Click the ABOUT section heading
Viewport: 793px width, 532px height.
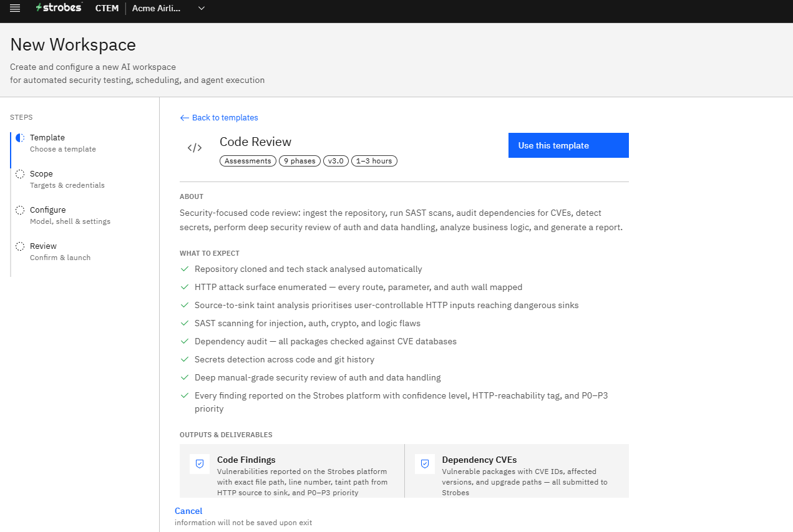coord(192,196)
